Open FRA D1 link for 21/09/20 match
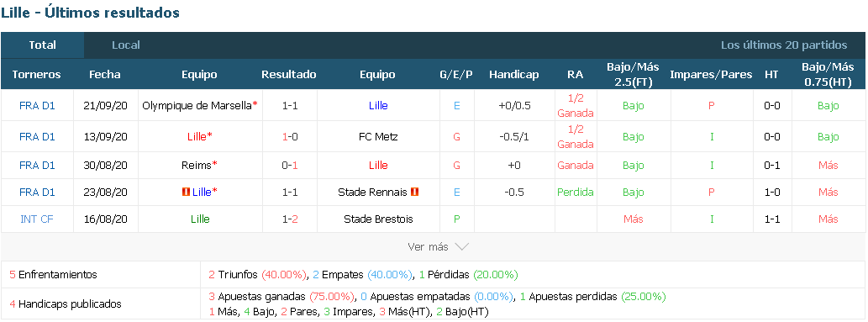Screen dimensions: 868x322 click(x=37, y=105)
